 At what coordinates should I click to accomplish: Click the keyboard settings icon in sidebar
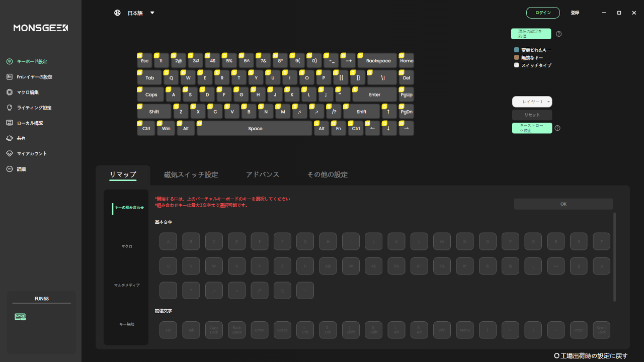pos(9,61)
